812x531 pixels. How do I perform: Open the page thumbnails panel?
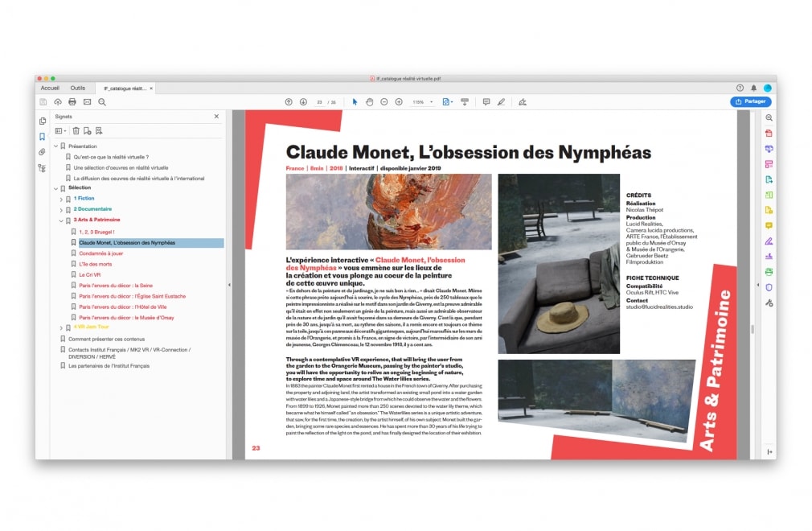[x=42, y=121]
